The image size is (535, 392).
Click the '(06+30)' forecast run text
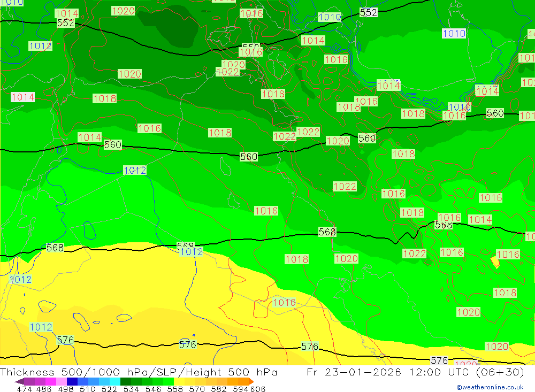click(x=500, y=372)
